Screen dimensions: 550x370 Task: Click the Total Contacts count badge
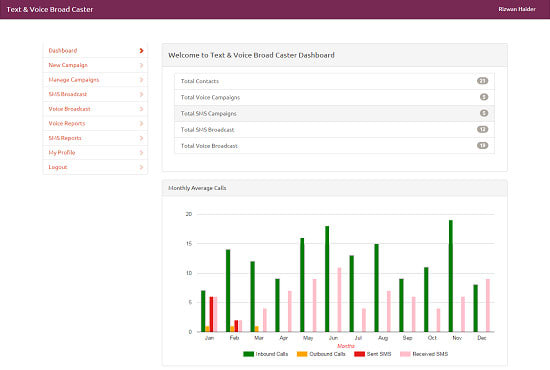(x=482, y=81)
